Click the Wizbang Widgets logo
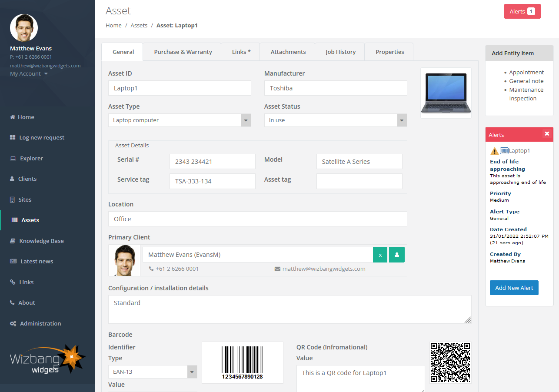Viewport: 559px width, 392px height. click(x=47, y=359)
